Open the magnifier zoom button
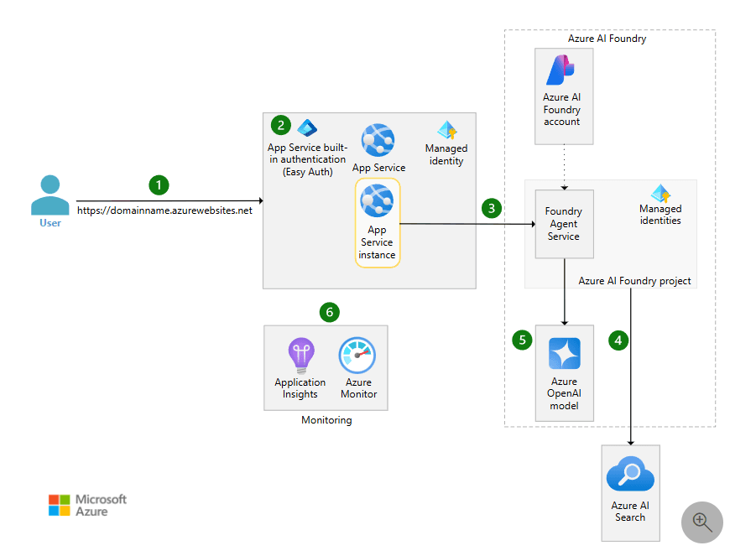 pos(702,522)
